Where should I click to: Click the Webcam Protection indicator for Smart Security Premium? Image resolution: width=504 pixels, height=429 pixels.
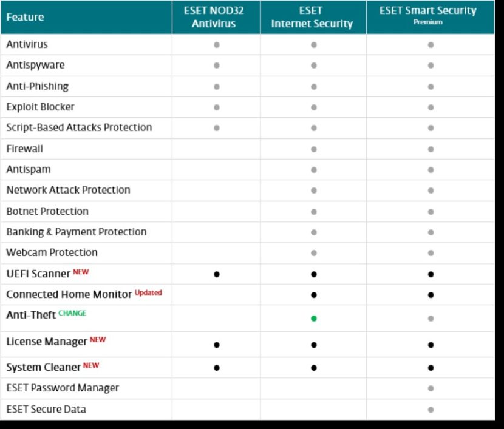(431, 253)
